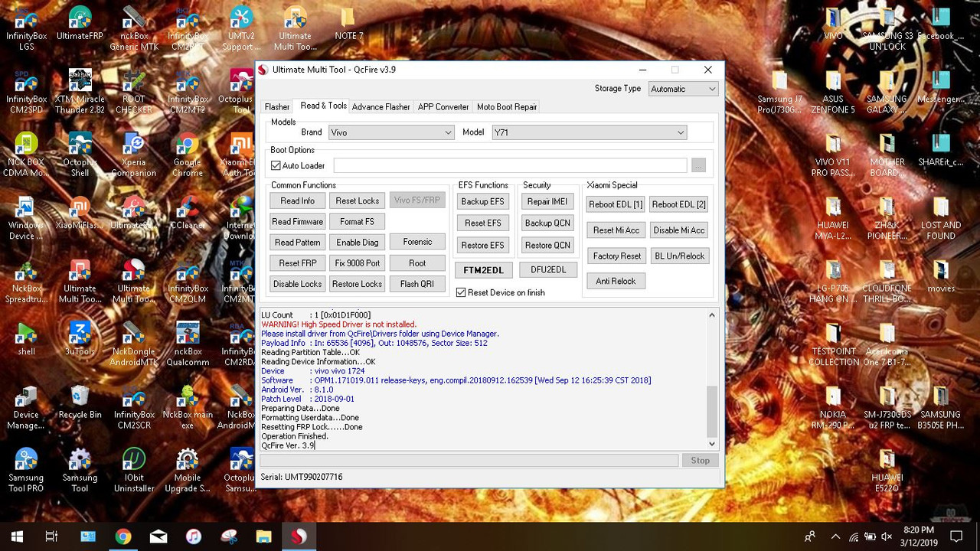Viewport: 980px width, 551px height.
Task: Open the movies folder on the desktop
Action: tap(940, 276)
